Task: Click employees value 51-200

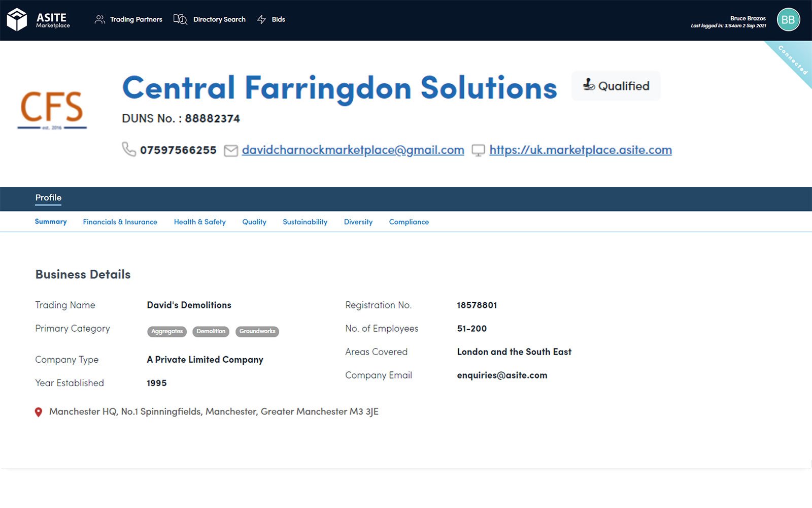Action: click(472, 329)
